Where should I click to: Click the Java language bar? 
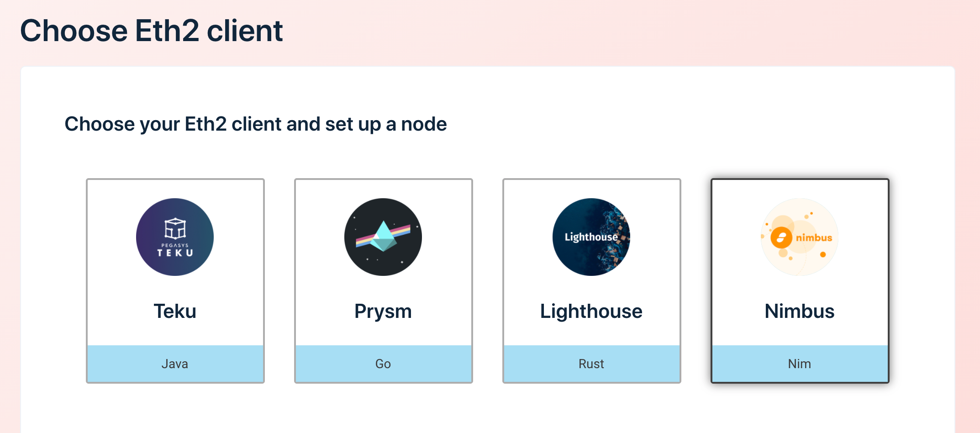tap(175, 364)
